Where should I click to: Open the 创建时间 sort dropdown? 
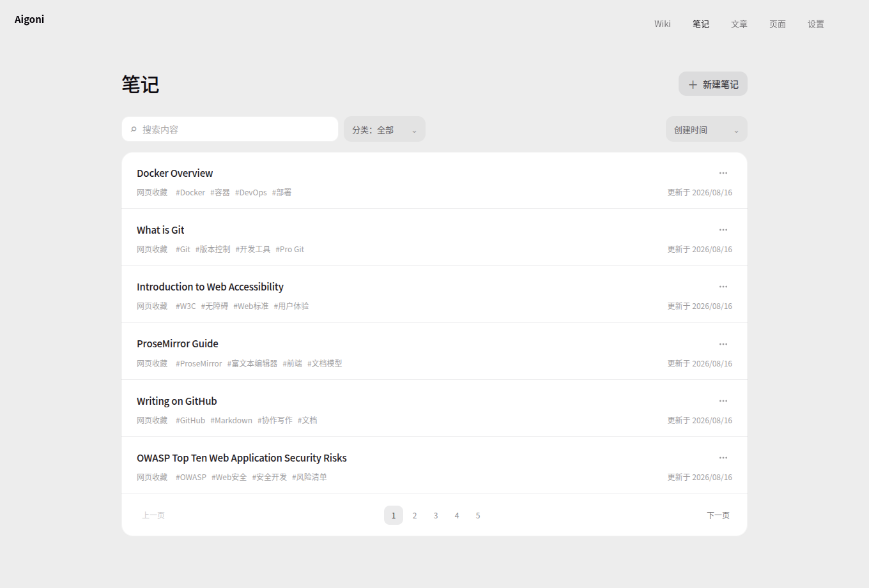[x=707, y=129]
